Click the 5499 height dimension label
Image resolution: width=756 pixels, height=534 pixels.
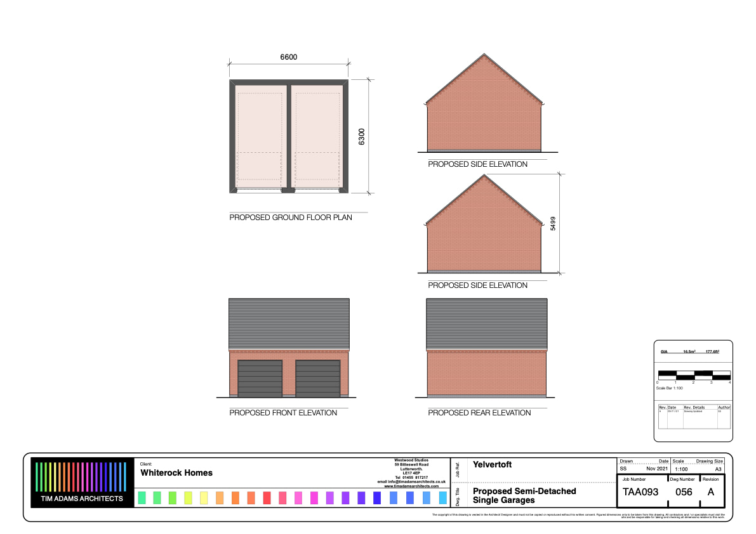[553, 223]
